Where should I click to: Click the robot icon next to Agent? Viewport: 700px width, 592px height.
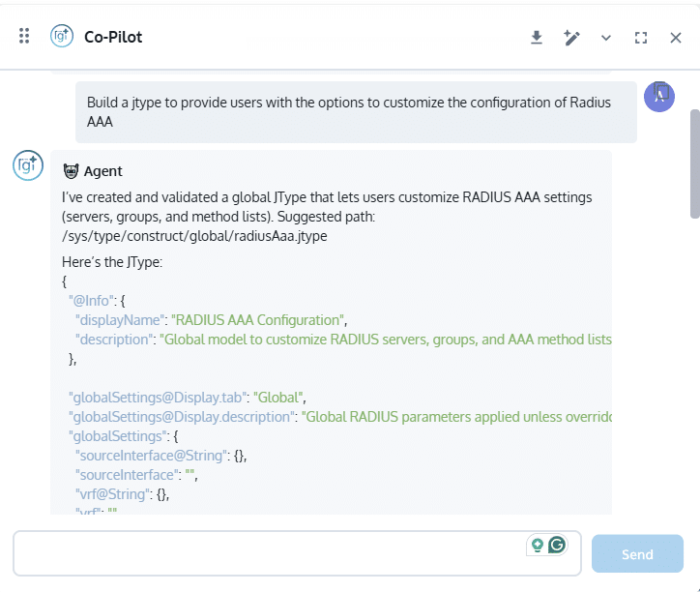point(71,171)
